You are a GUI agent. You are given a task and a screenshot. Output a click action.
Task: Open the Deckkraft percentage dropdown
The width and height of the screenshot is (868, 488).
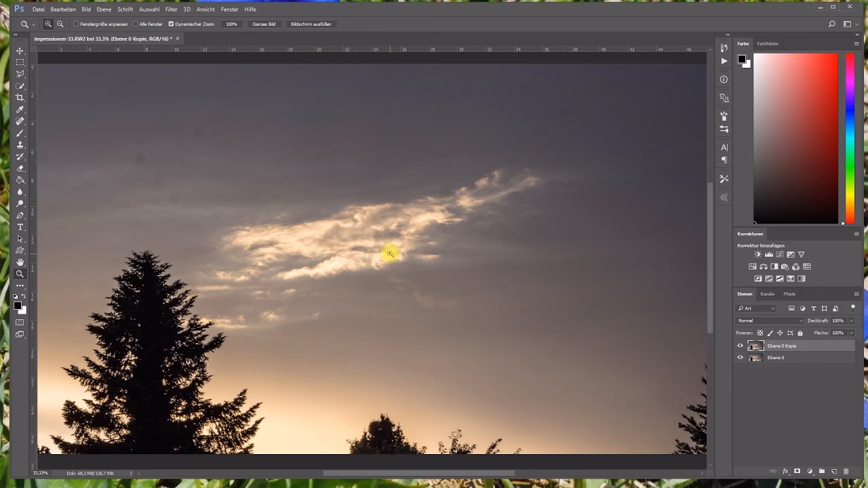[851, 320]
